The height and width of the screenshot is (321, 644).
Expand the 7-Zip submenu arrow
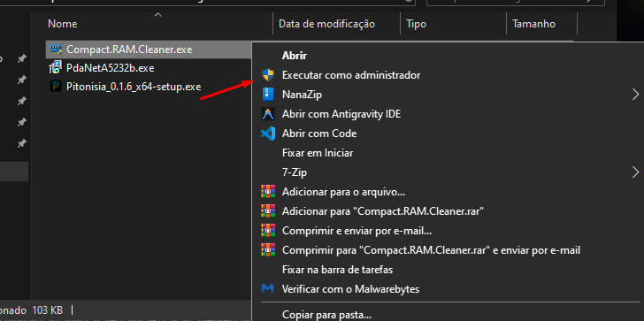pos(635,172)
